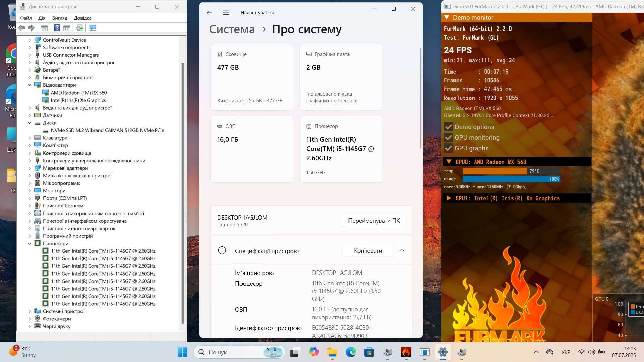The height and width of the screenshot is (362, 644).
Task: Uncheck GPU graphs in FurMark
Action: tap(448, 148)
